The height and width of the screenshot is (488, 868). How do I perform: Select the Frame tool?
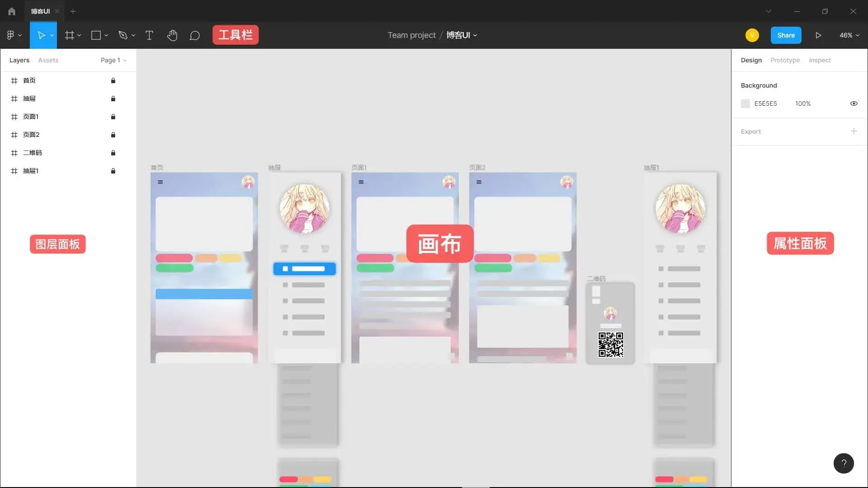pyautogui.click(x=70, y=35)
